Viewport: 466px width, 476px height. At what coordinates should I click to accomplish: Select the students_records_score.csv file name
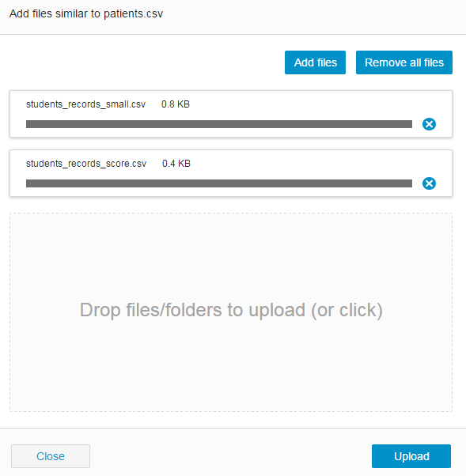[86, 164]
